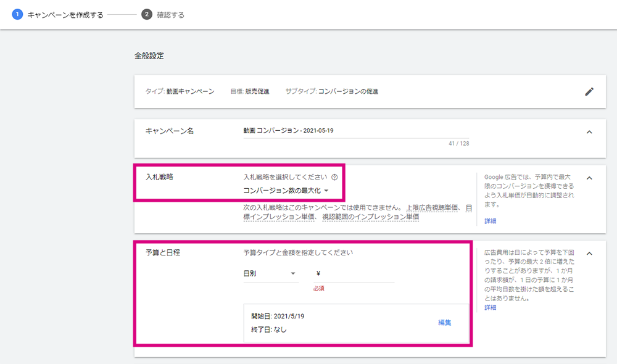This screenshot has width=617, height=364.
Task: Open the help icon beside 入札戦略を選択してください
Action: point(334,177)
